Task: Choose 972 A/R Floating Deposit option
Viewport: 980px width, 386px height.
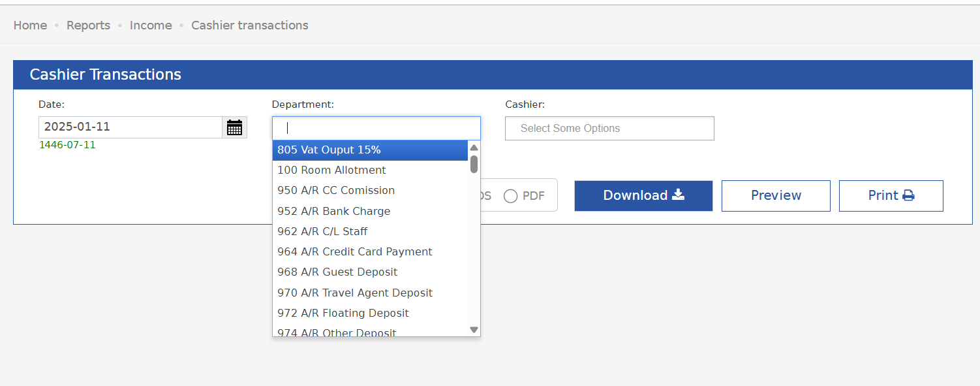Action: coord(370,313)
